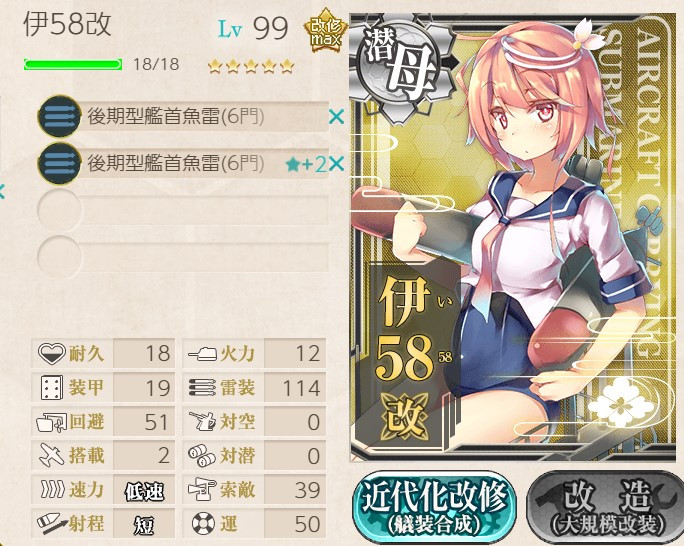Select the empty third equipment slot
Screen dimensions: 684x546
tap(183, 211)
